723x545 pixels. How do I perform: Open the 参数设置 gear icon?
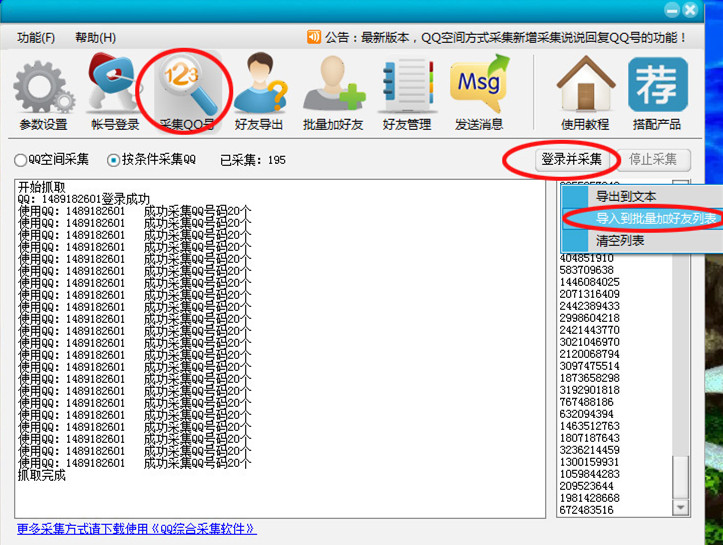pos(44,87)
